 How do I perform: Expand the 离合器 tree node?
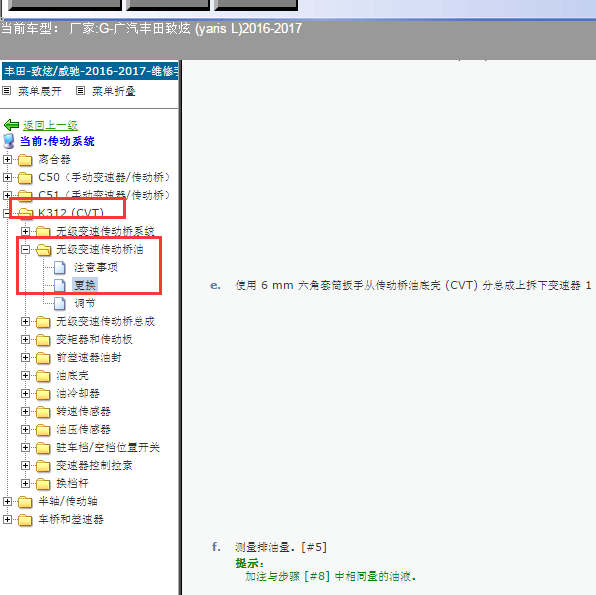tap(7, 159)
